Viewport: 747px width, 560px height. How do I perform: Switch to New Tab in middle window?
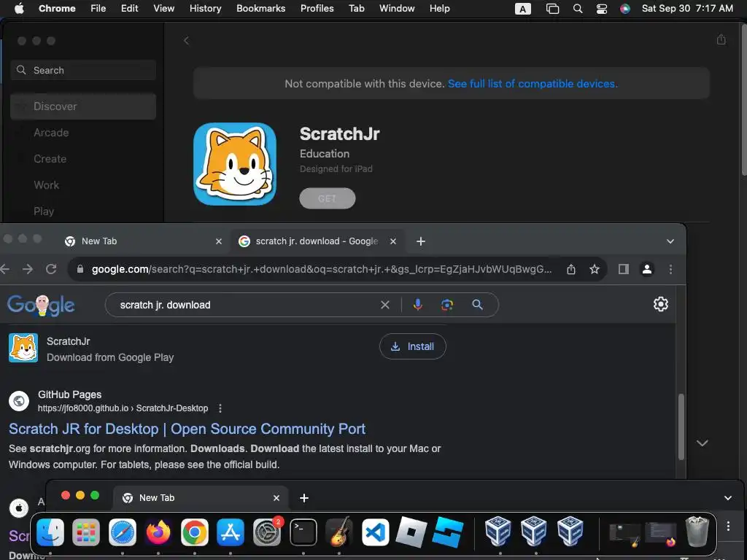pyautogui.click(x=143, y=241)
